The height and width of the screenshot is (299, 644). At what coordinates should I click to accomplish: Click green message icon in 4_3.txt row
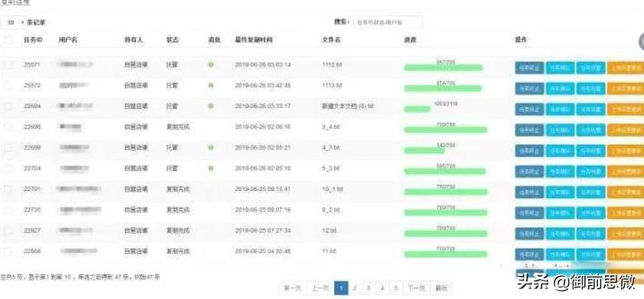point(211,147)
